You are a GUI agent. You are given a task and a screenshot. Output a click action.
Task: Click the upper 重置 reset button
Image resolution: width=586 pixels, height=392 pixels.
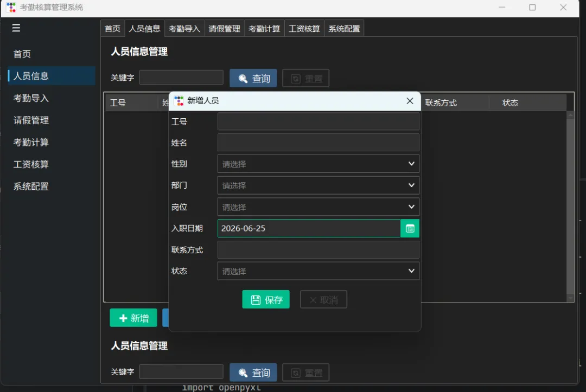click(x=306, y=78)
